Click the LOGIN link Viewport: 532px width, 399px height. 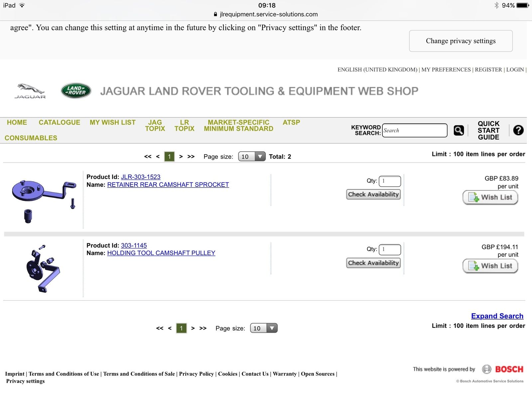pyautogui.click(x=515, y=69)
